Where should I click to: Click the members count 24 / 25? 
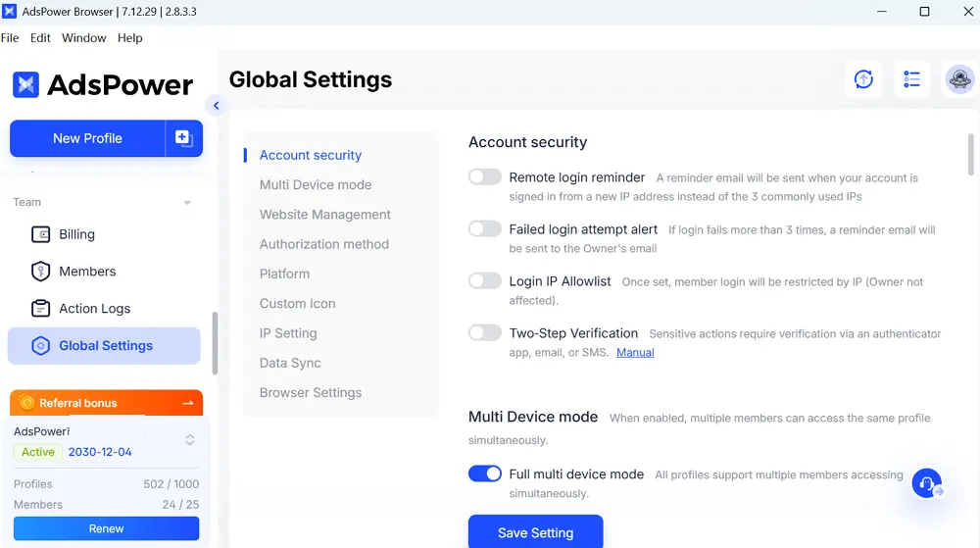click(x=180, y=504)
